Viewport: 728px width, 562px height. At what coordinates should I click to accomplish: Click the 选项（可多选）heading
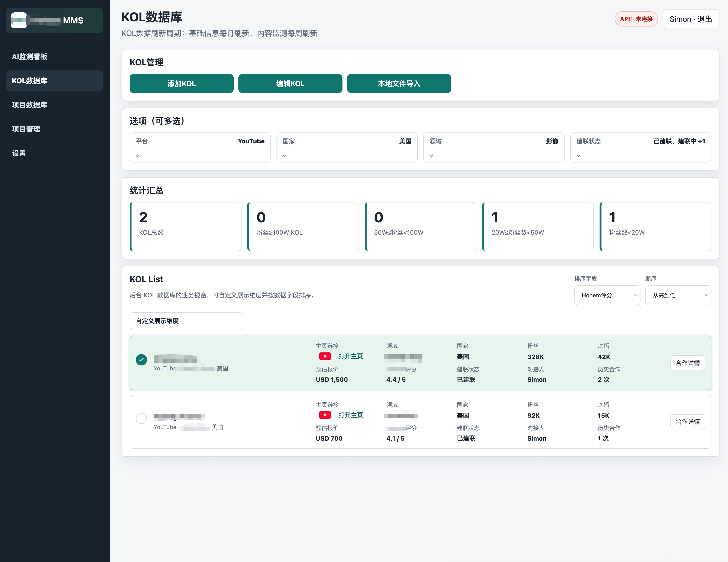(157, 121)
